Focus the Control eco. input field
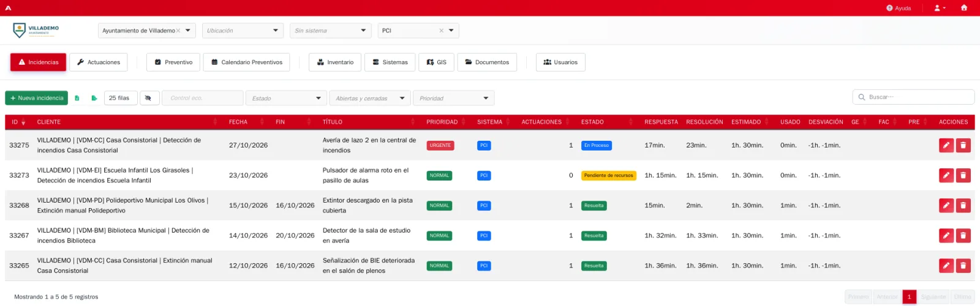The image size is (980, 306). click(x=203, y=98)
